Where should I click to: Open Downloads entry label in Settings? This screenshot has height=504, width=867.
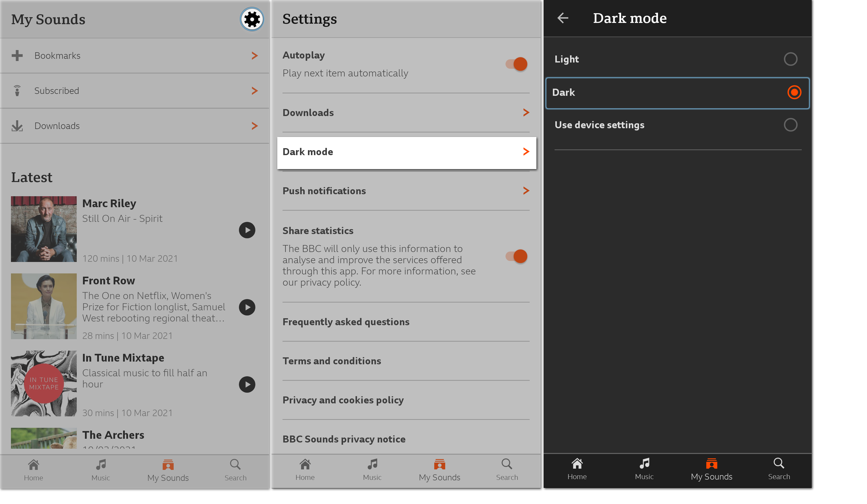click(x=308, y=112)
